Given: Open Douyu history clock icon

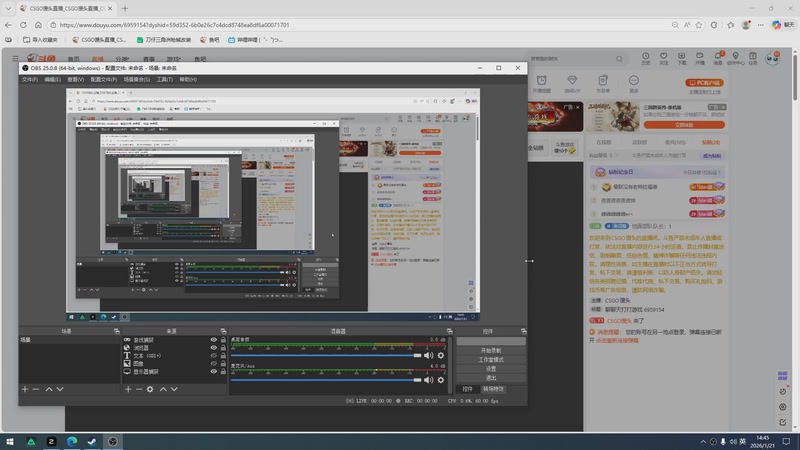Looking at the screenshot, I should 645,58.
